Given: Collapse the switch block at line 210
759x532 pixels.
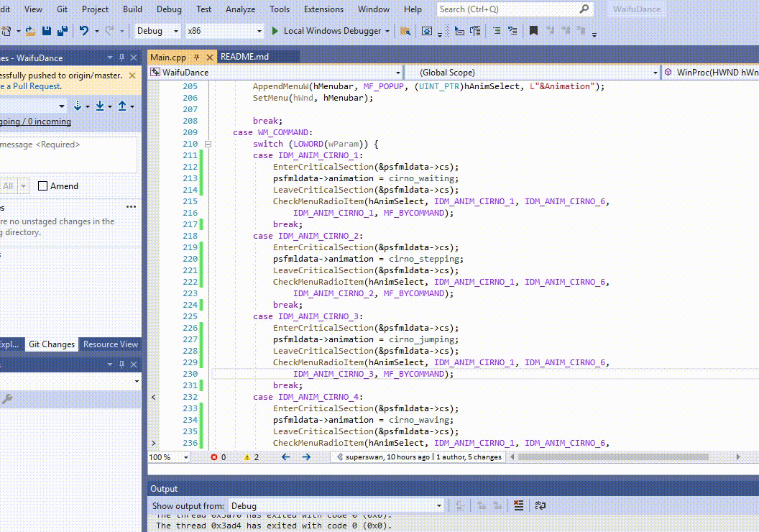Looking at the screenshot, I should click(x=208, y=144).
